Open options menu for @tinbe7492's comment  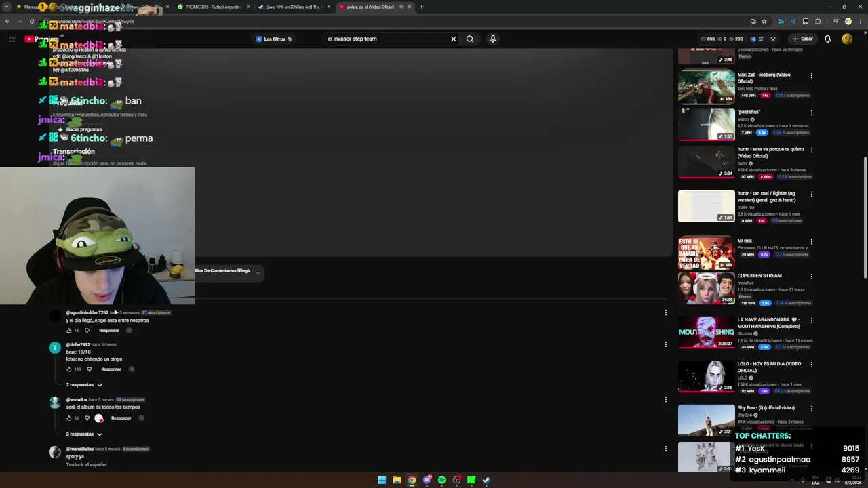click(666, 344)
